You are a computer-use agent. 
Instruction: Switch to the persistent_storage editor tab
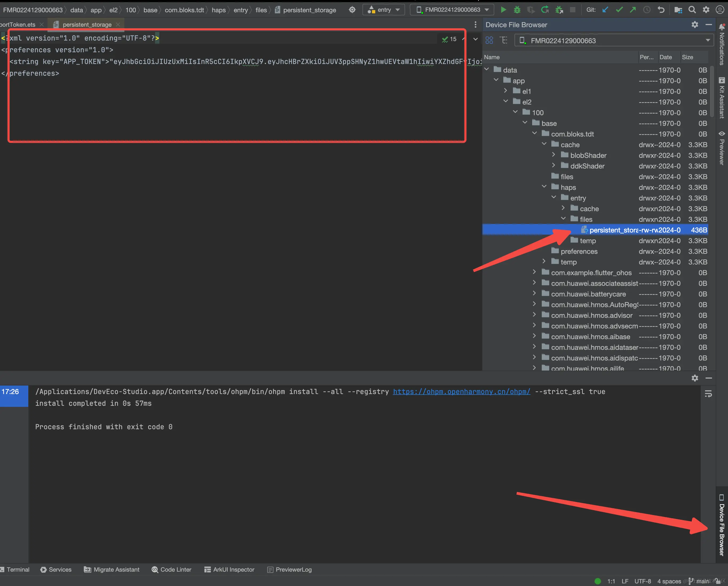(x=87, y=25)
